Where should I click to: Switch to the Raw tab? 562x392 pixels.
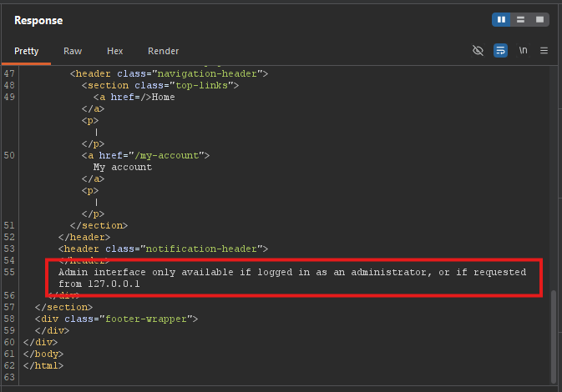point(73,51)
